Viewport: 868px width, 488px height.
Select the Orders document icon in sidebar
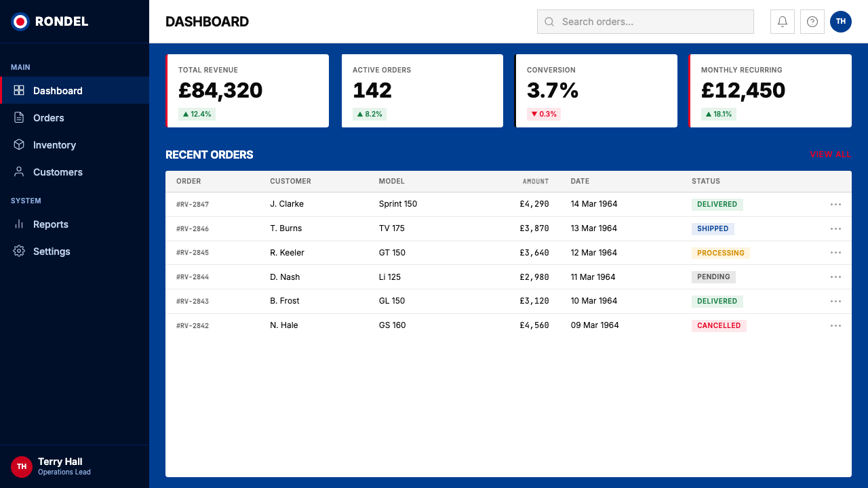19,117
